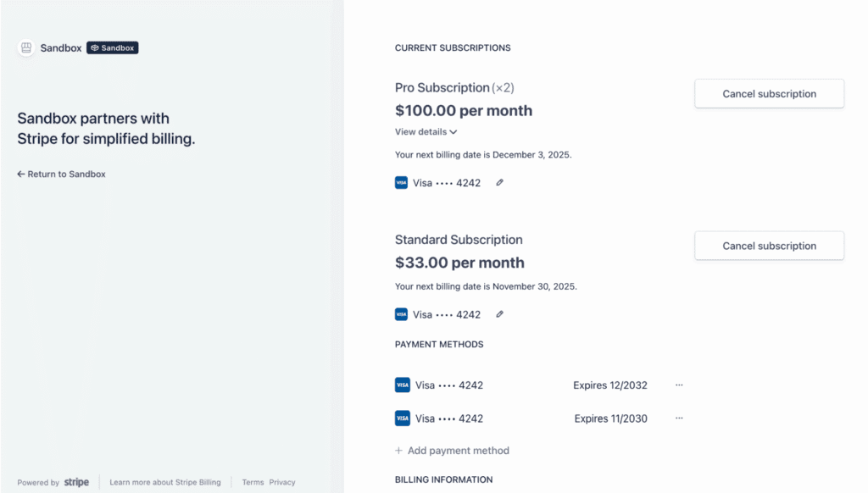
Task: Click Visa icon under Pro Subscription
Action: 402,182
